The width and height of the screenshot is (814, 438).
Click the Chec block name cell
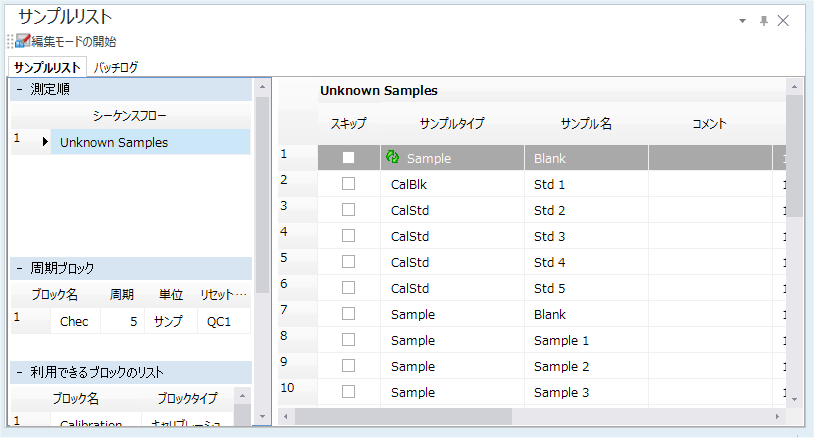pos(75,321)
